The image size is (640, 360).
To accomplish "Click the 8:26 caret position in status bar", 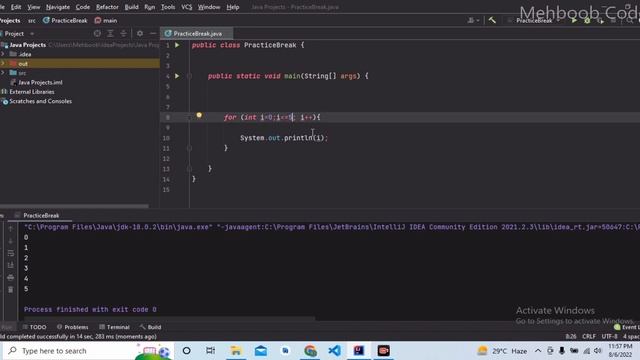I will pyautogui.click(x=571, y=336).
